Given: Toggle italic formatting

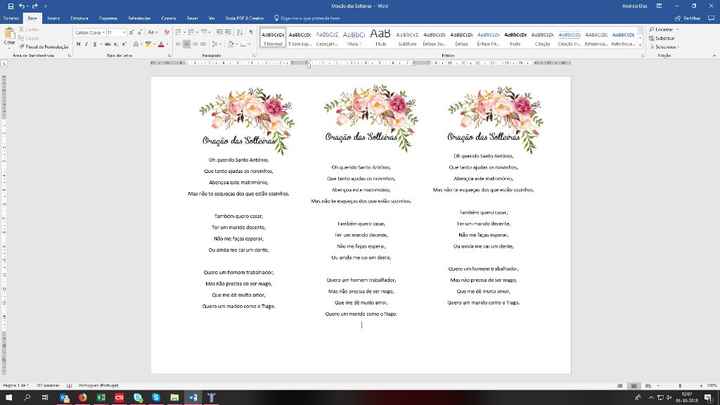Looking at the screenshot, I should (x=86, y=45).
